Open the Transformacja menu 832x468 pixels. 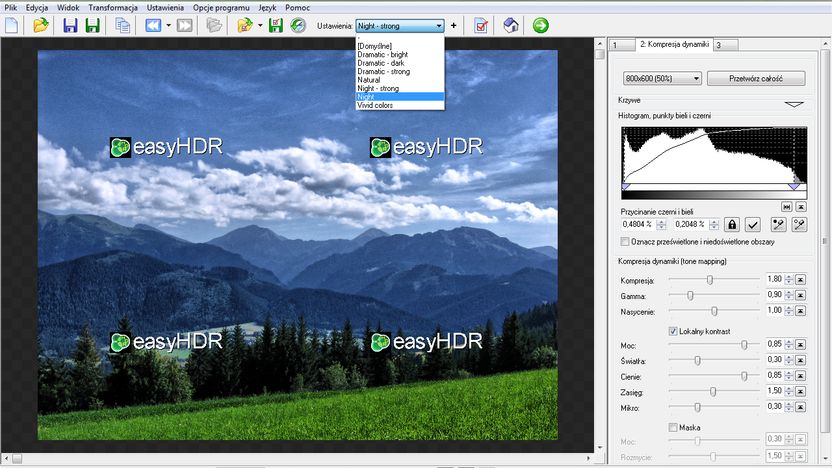click(x=113, y=7)
